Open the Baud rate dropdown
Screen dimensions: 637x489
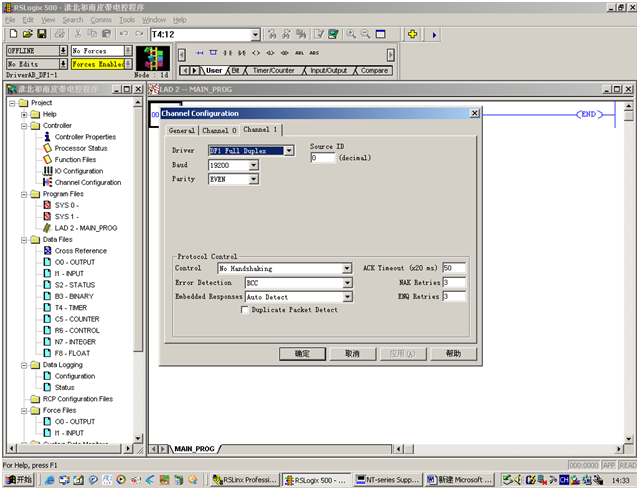[254, 165]
